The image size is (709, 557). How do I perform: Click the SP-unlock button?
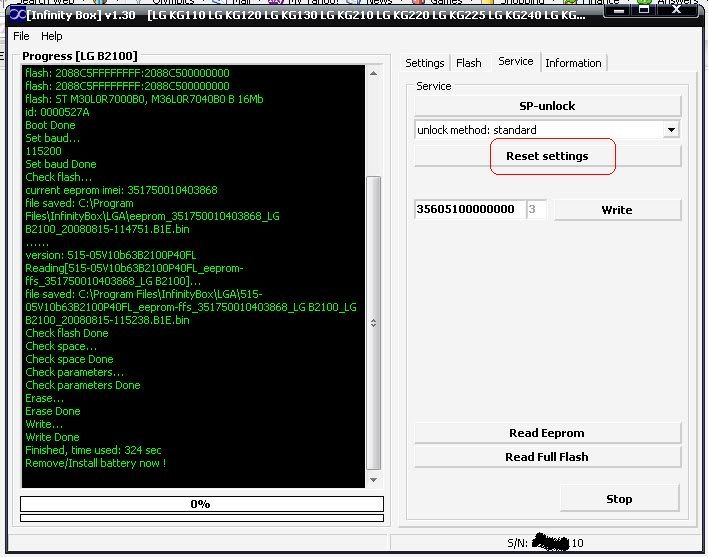tap(547, 106)
